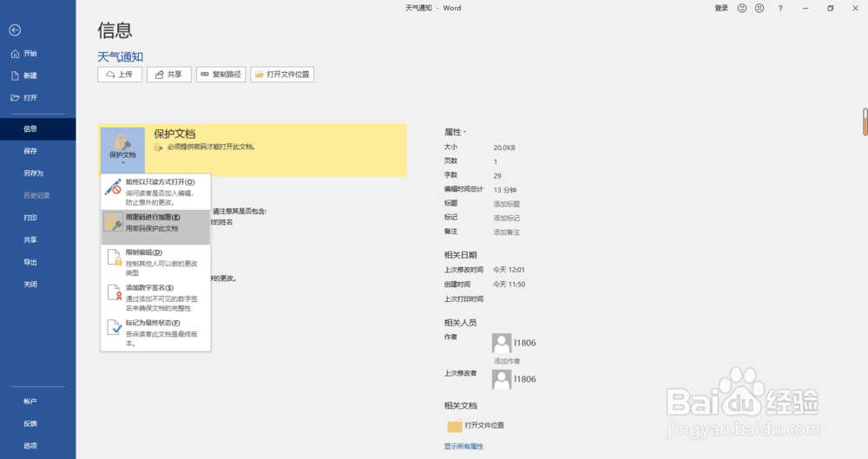The image size is (868, 459).
Task: Click the 大小 value 20.0KB
Action: pyautogui.click(x=504, y=148)
